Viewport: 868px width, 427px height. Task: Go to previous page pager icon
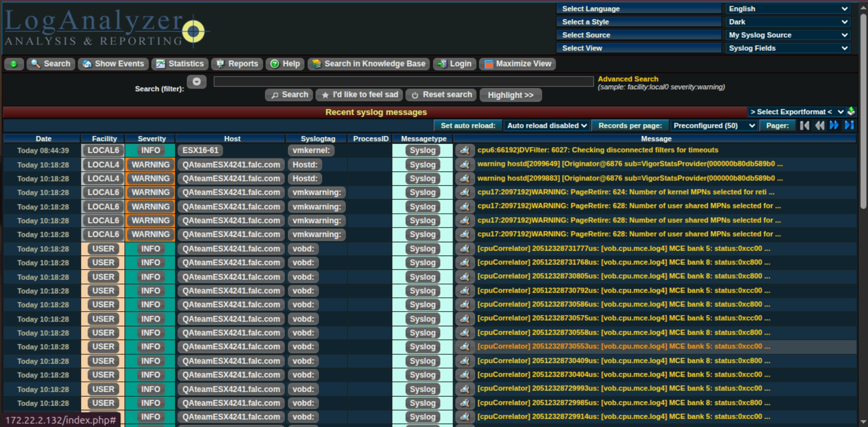click(x=819, y=125)
